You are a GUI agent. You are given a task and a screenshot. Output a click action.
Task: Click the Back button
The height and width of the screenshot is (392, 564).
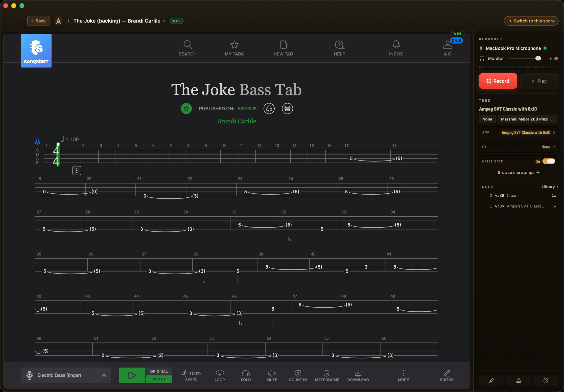coord(38,21)
